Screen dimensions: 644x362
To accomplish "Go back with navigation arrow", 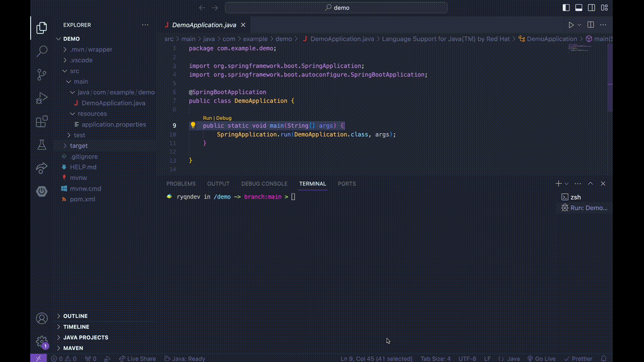I will pyautogui.click(x=202, y=8).
